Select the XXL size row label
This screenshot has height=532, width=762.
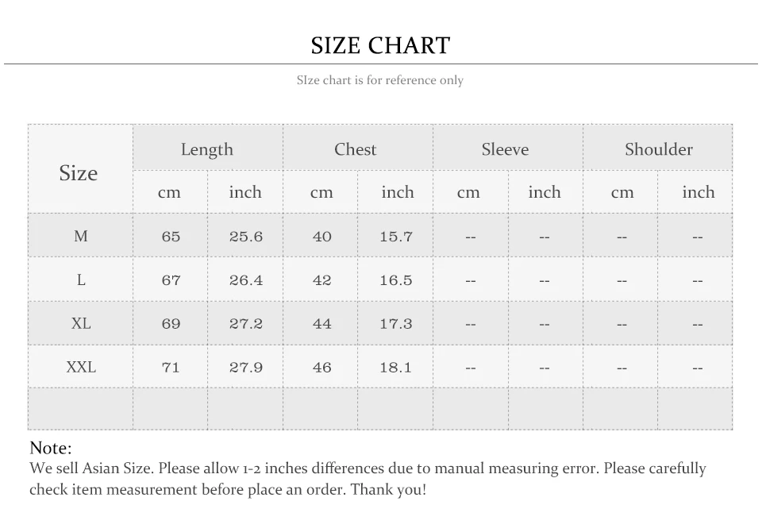[x=81, y=367]
